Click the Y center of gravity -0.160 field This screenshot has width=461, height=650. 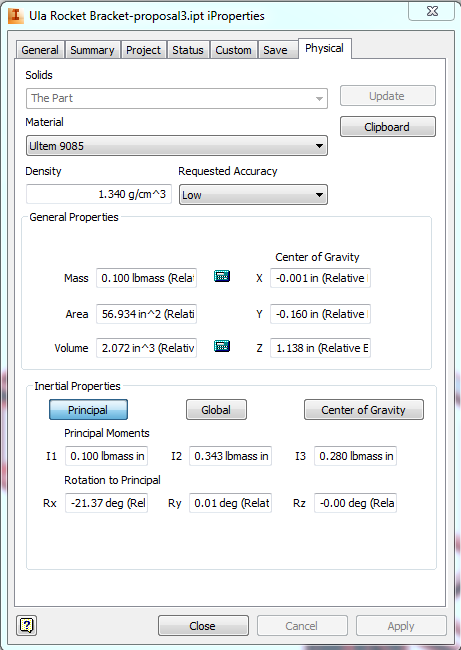(320, 314)
